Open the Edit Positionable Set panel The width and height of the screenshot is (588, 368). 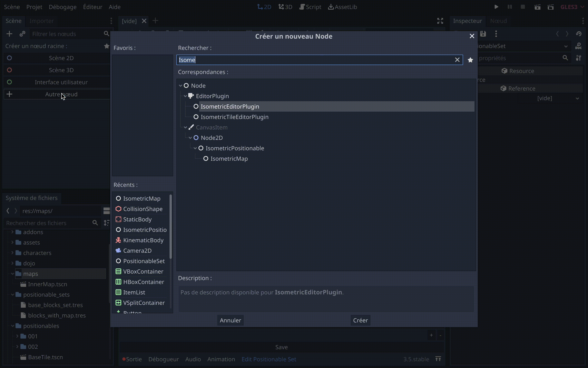point(269,359)
